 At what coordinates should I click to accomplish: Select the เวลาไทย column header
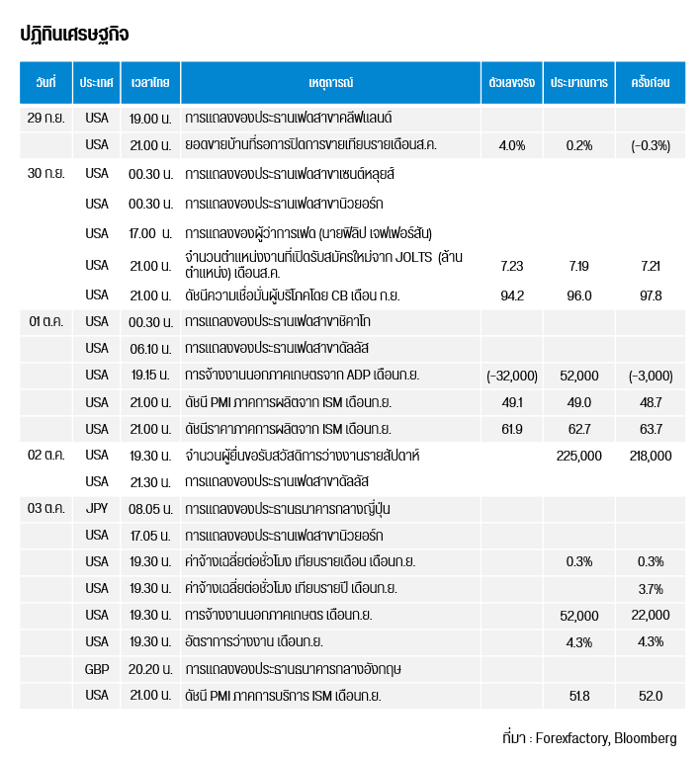tap(149, 83)
